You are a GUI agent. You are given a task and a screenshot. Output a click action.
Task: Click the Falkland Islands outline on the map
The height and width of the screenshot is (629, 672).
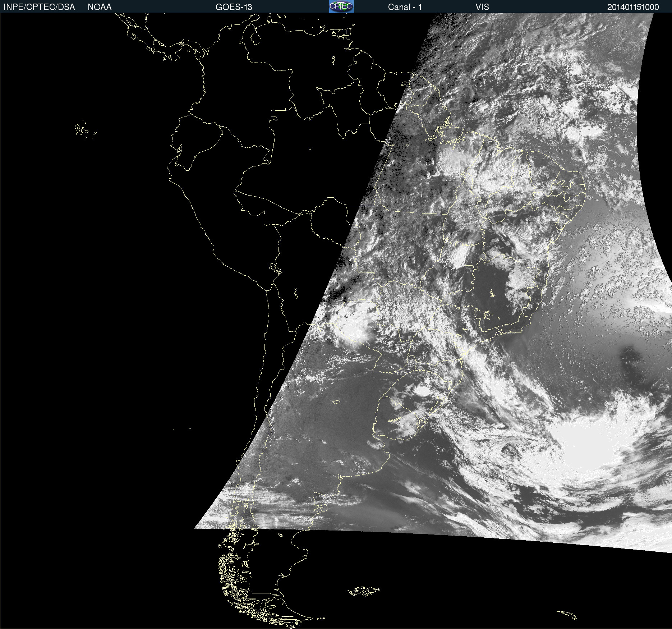(363, 591)
